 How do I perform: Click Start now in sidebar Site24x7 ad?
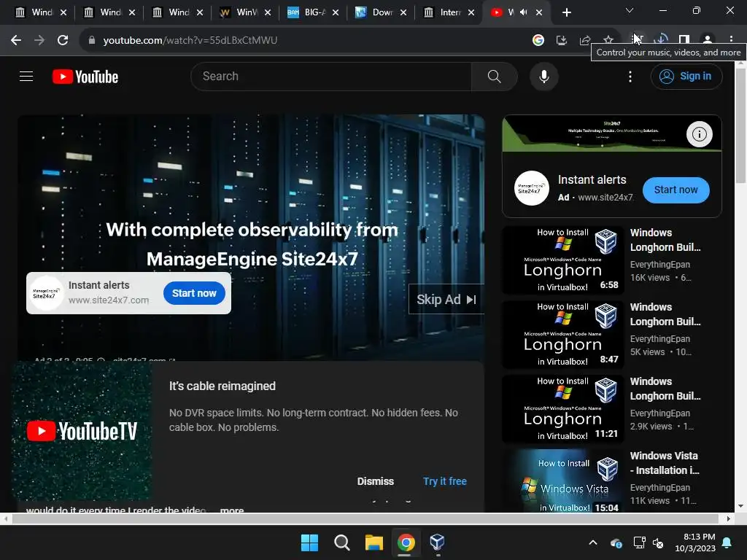pos(676,190)
